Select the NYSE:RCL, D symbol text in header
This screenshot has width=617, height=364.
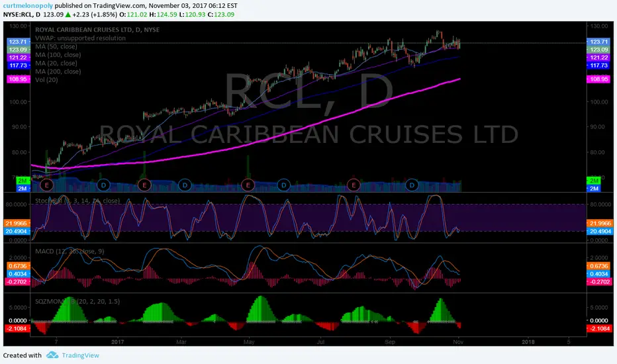pyautogui.click(x=22, y=15)
